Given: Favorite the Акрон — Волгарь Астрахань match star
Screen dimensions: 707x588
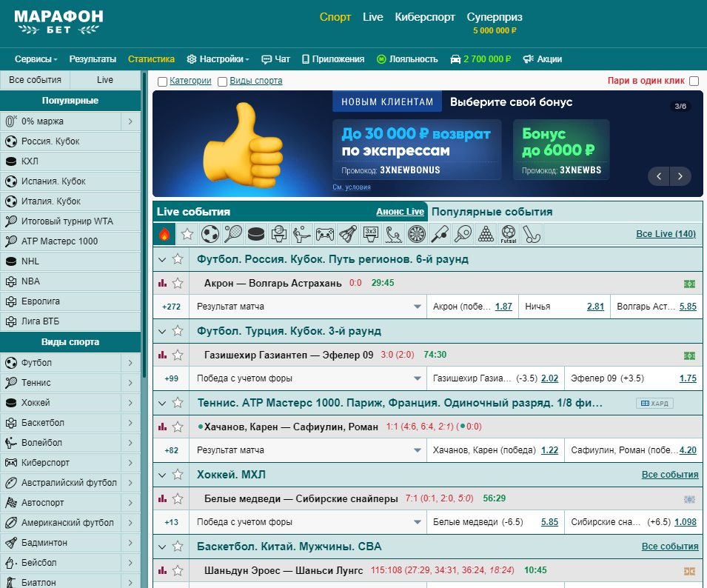Looking at the screenshot, I should (178, 283).
